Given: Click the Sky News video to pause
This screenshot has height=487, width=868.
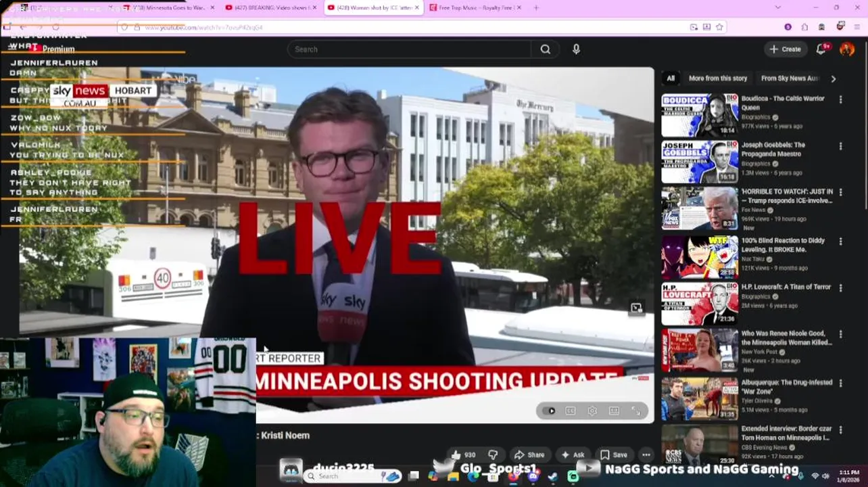Looking at the screenshot, I should click(336, 243).
